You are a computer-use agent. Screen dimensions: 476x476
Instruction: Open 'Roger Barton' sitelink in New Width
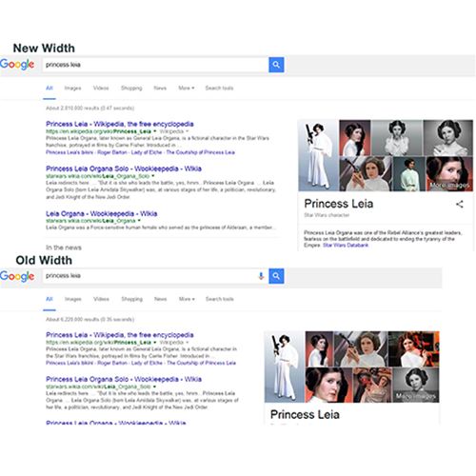(x=112, y=152)
